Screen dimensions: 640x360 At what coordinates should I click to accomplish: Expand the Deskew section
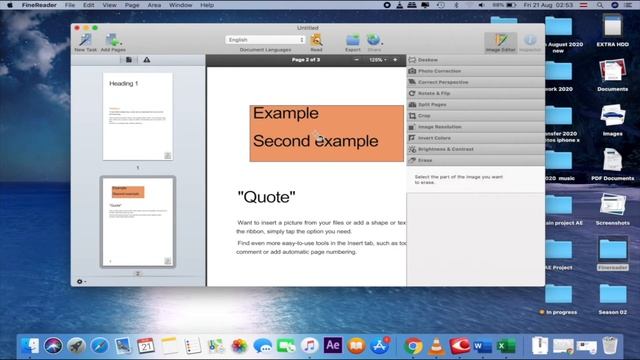(x=476, y=60)
